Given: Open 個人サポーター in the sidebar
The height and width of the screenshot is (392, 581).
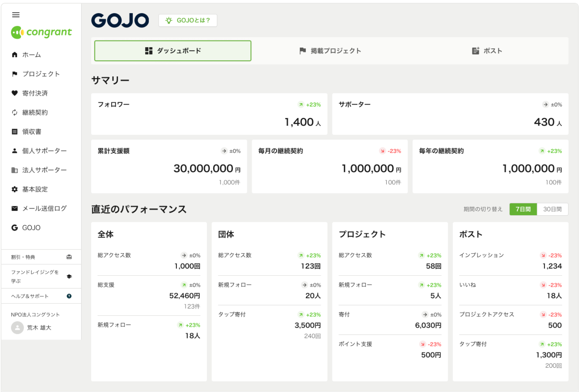Looking at the screenshot, I should [44, 151].
